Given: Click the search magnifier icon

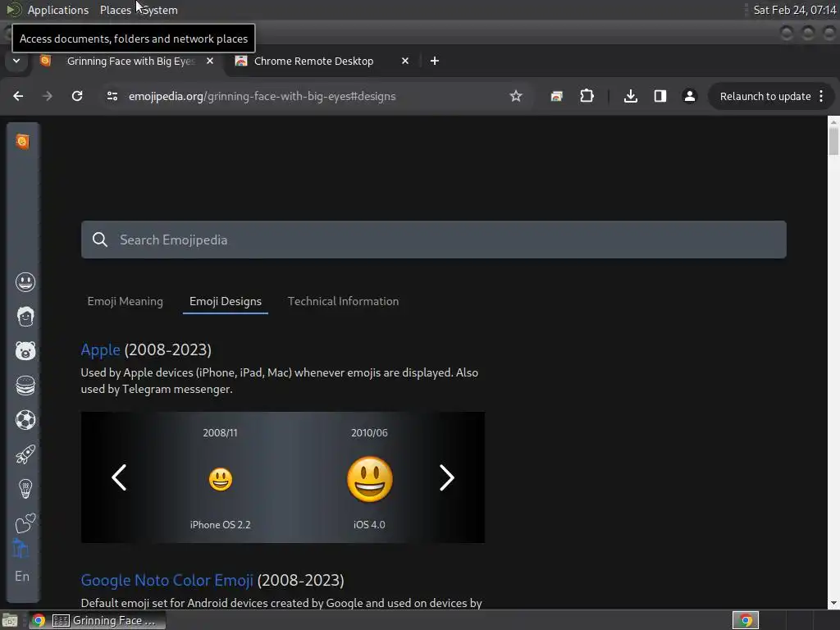Looking at the screenshot, I should (x=99, y=240).
